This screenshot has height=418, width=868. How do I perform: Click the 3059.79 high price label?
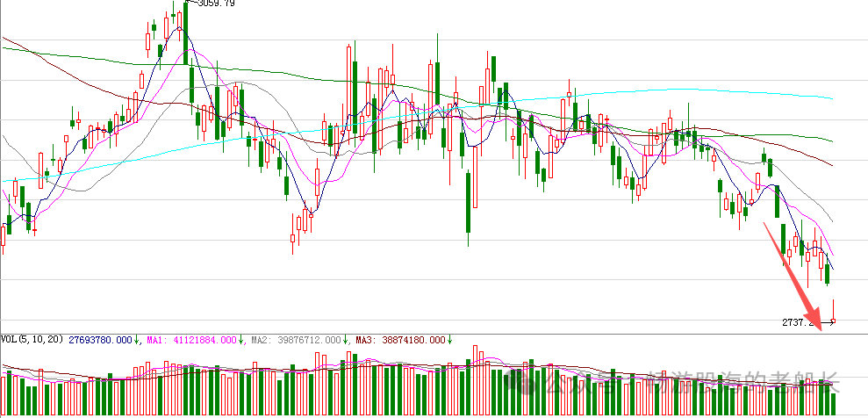pyautogui.click(x=216, y=4)
